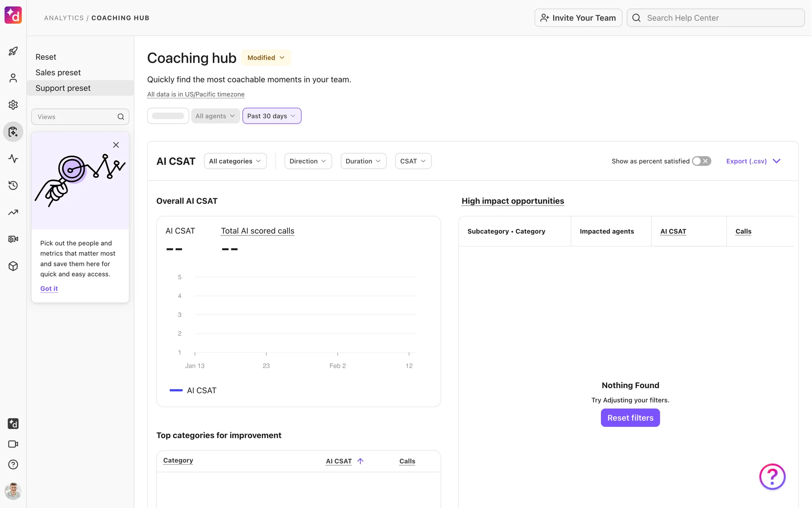Screen dimensions: 812x508
Task: Open the Past 30 days date filter
Action: [272, 116]
